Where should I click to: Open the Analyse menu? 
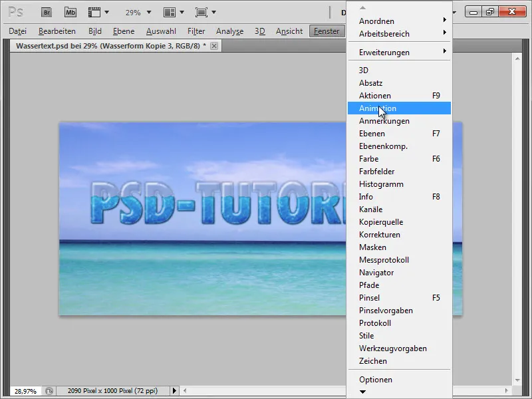[229, 31]
